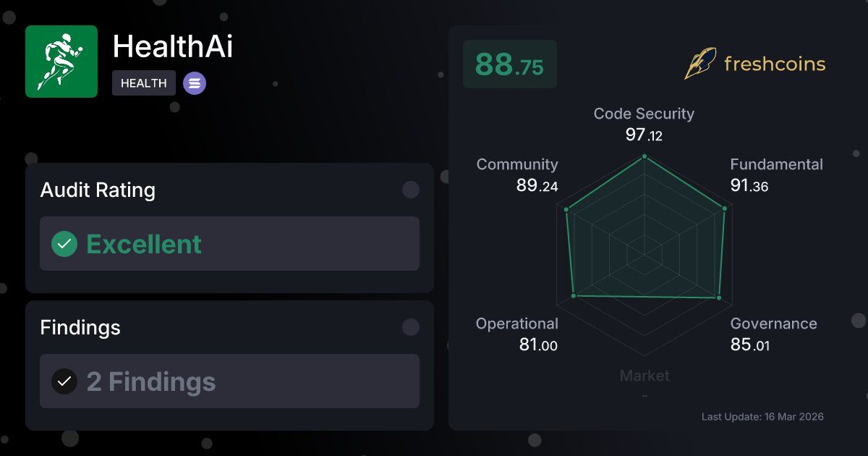Viewport: 868px width, 456px height.
Task: Click the green Excellent checkmark icon
Action: pyautogui.click(x=64, y=244)
